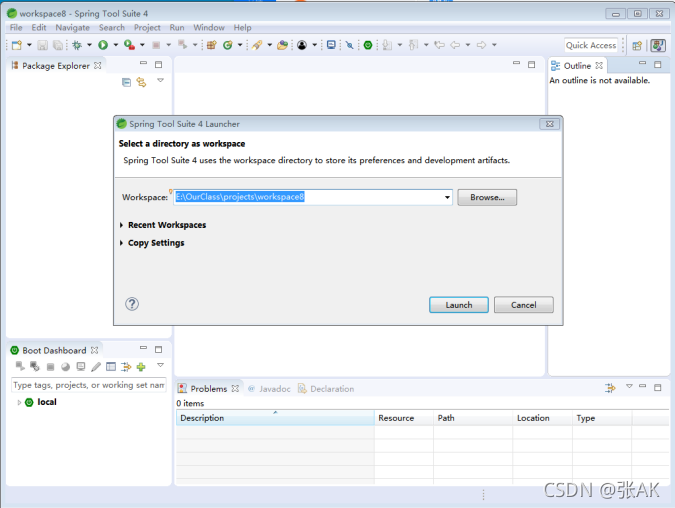This screenshot has width=675, height=508.
Task: Click the Resource column header
Action: pyautogui.click(x=404, y=418)
